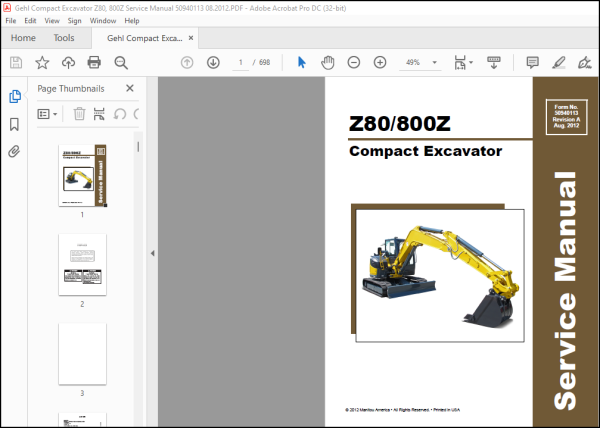Click the Save file icon

[x=16, y=62]
